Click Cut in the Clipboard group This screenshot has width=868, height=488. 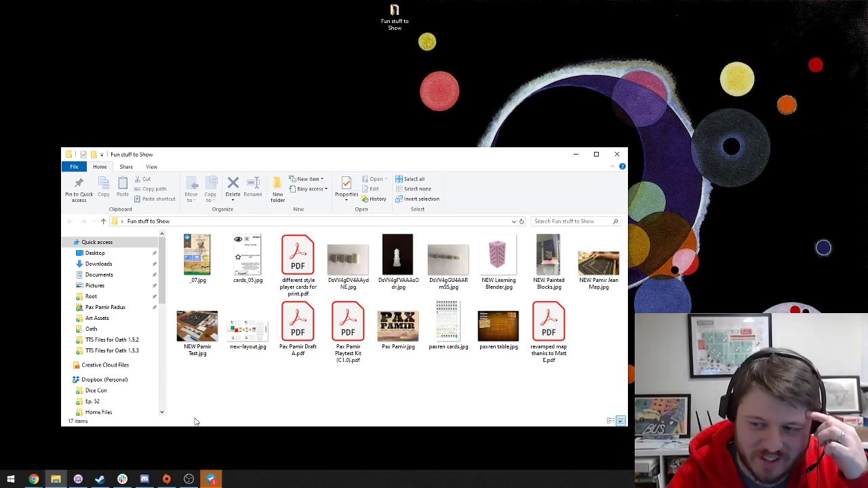tap(142, 179)
